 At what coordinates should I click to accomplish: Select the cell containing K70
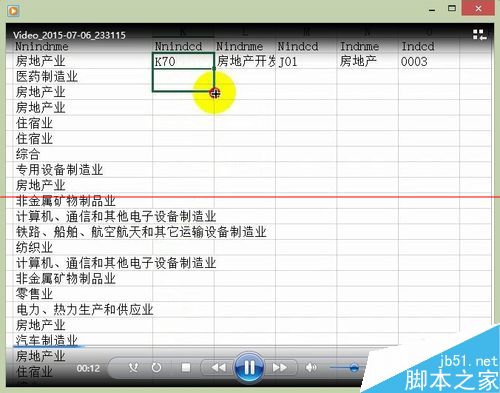[x=183, y=61]
